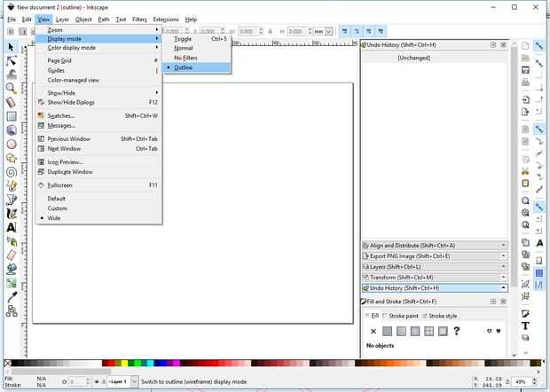Screen dimensions: 550x392
Task: Toggle Color-managed view
Action: click(98, 81)
